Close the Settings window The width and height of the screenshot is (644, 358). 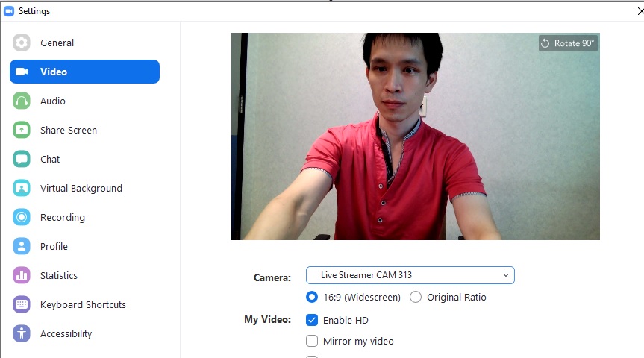point(640,11)
